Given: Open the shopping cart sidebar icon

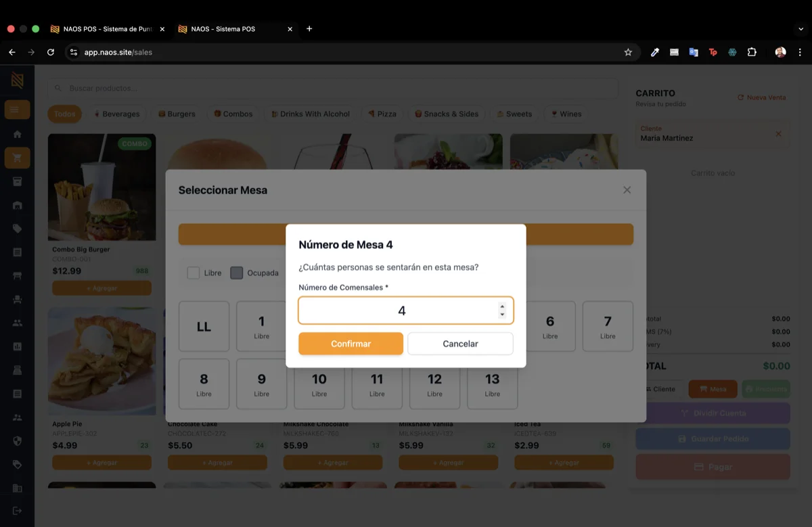Looking at the screenshot, I should pos(18,158).
